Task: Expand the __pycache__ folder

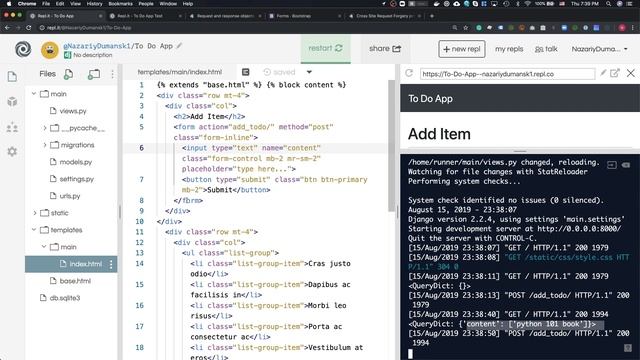Action: pyautogui.click(x=44, y=128)
